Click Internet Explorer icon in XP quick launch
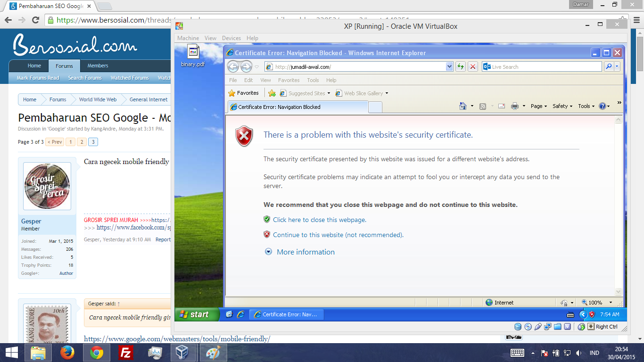 click(240, 314)
